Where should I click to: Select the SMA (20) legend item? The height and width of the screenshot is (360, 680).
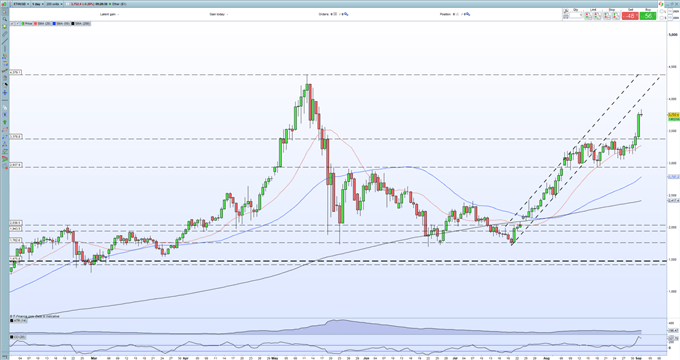click(x=42, y=23)
